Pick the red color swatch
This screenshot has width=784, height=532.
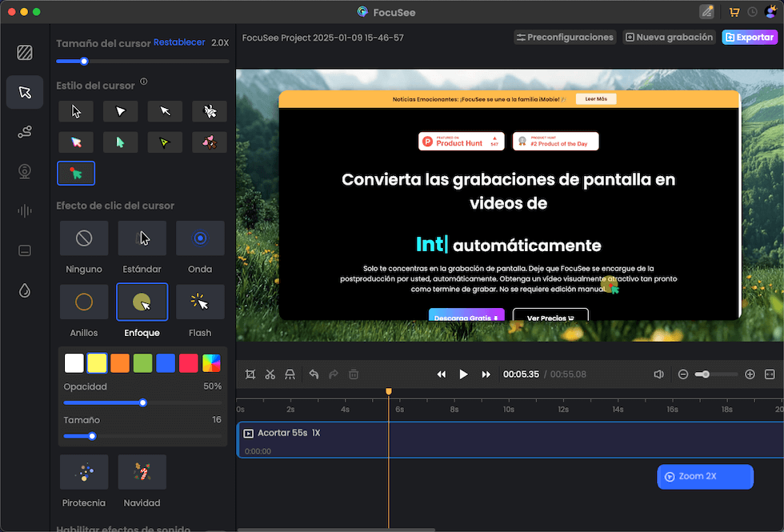click(x=189, y=363)
